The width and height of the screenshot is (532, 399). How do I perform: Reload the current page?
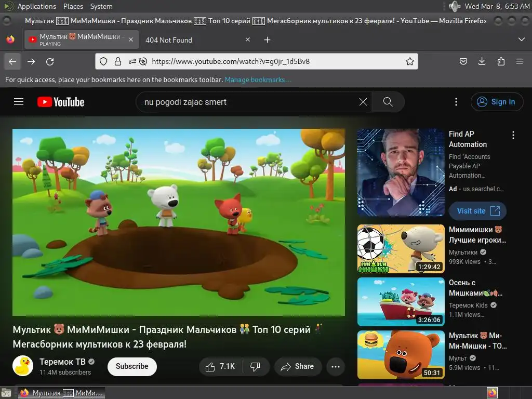(50, 61)
